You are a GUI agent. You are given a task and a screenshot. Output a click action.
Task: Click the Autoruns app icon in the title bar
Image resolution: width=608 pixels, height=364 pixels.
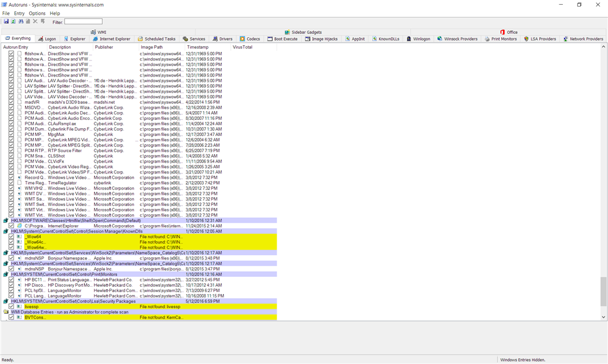4,5
